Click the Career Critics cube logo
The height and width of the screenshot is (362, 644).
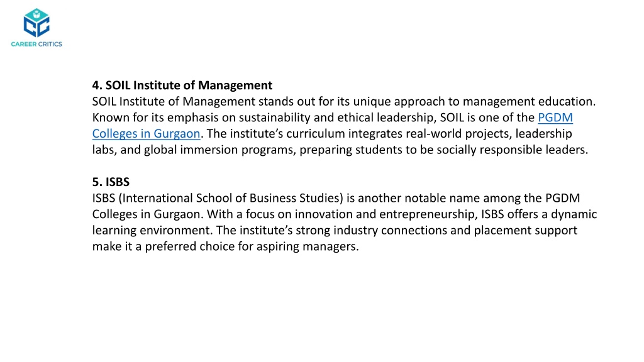tap(36, 23)
